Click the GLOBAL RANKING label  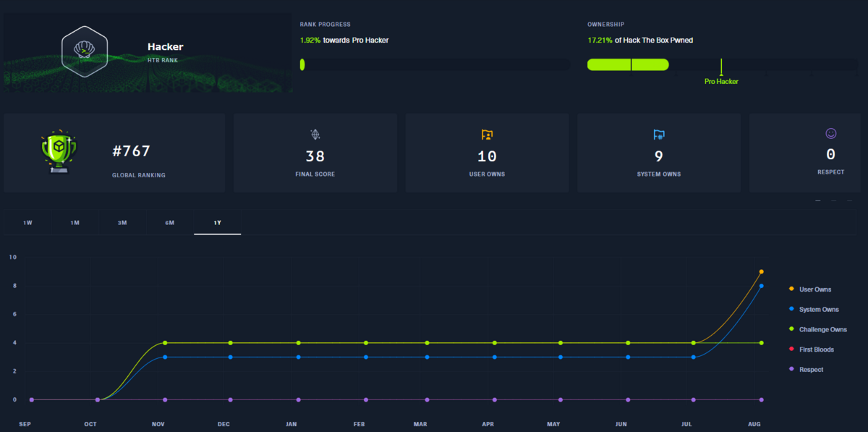coord(140,176)
